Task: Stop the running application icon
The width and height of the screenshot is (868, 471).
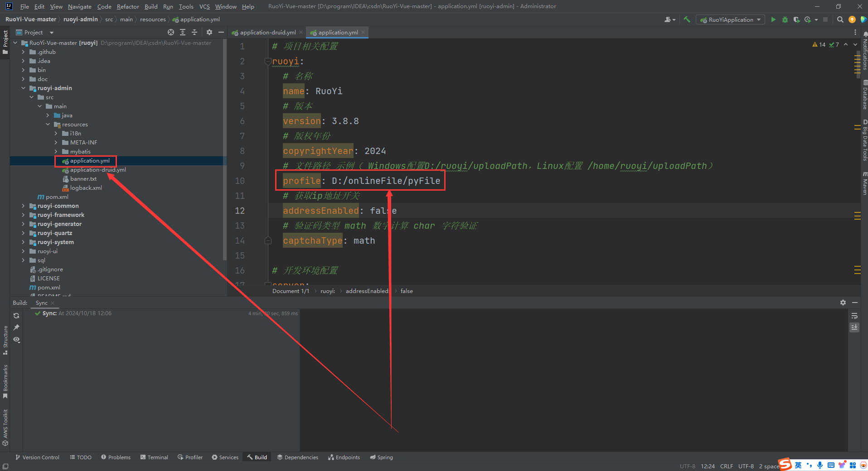Action: point(825,19)
